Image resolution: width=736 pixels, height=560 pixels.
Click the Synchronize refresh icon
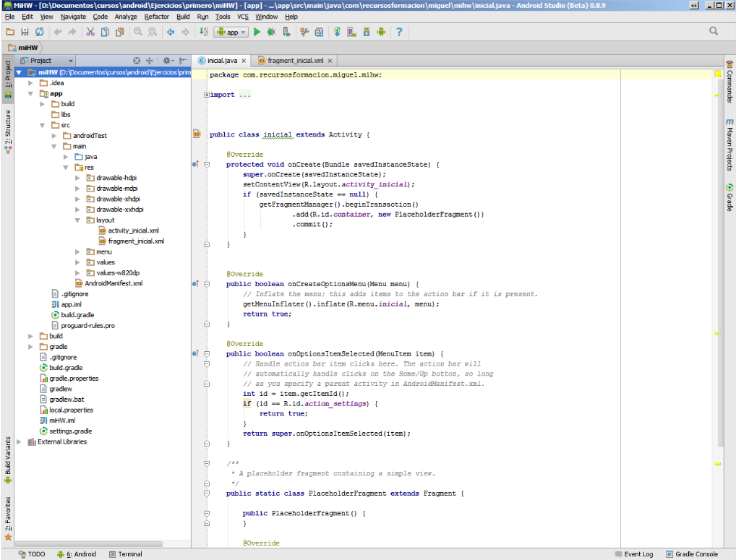tap(39, 32)
